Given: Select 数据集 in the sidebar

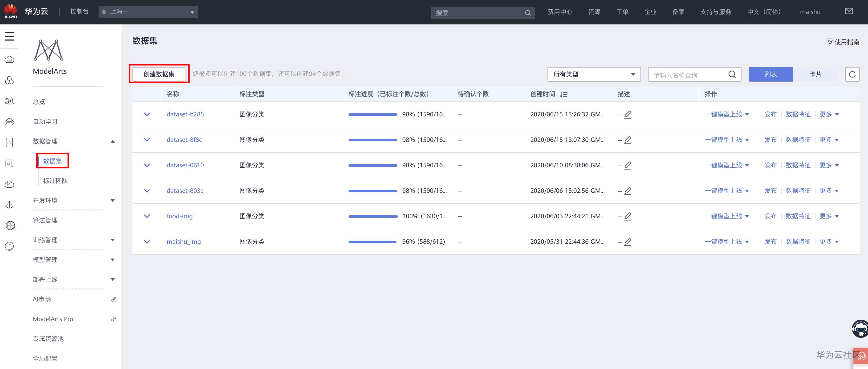Looking at the screenshot, I should click(x=52, y=161).
